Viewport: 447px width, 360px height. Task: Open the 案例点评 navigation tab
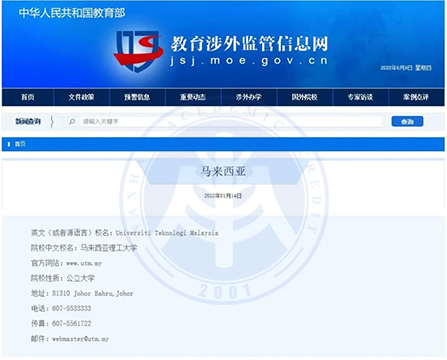coord(416,97)
